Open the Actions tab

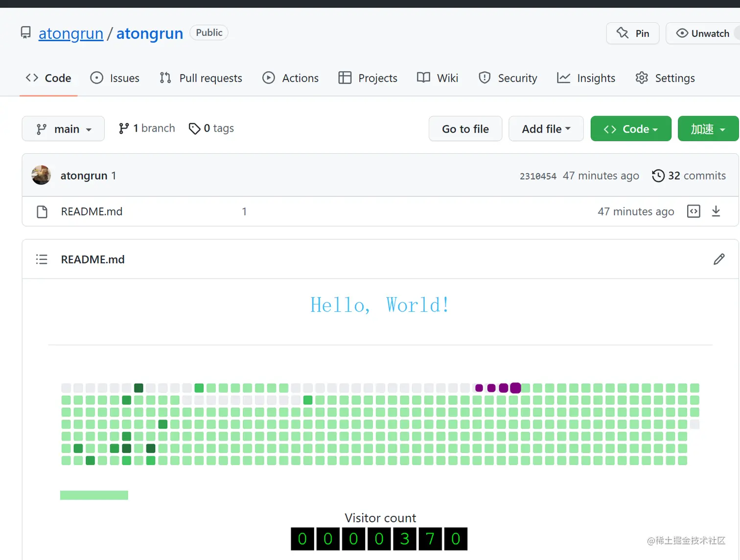pos(290,78)
